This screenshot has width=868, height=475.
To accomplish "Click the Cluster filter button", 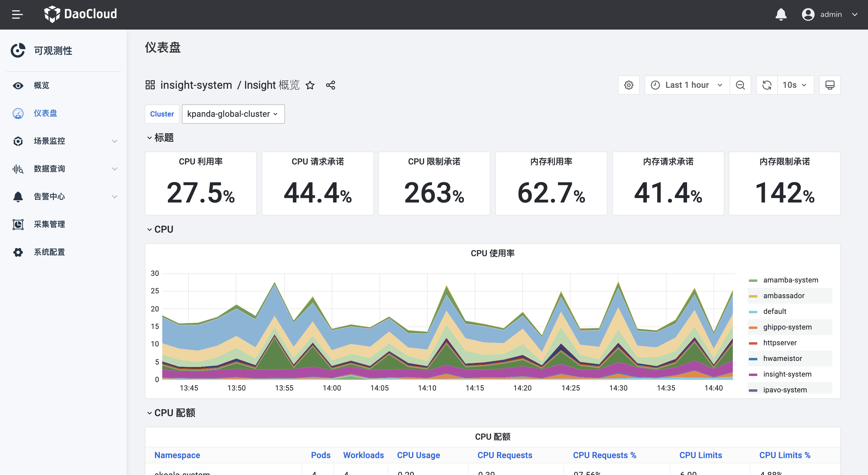I will (x=162, y=114).
